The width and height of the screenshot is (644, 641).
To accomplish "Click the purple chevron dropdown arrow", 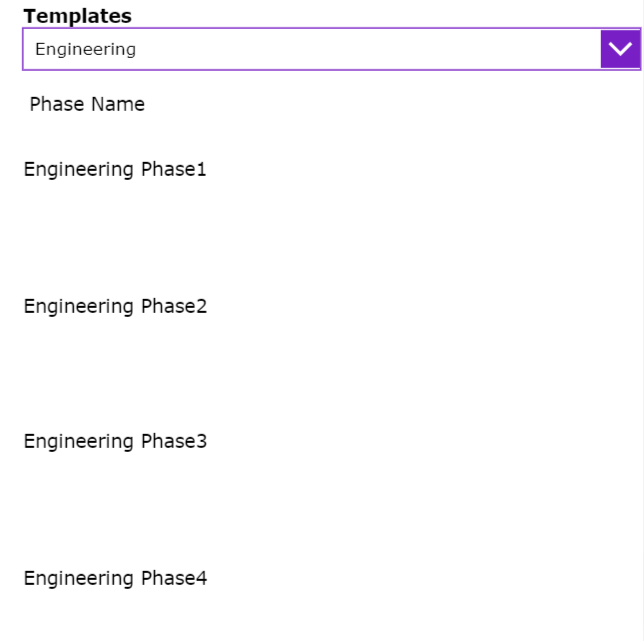I will (620, 49).
